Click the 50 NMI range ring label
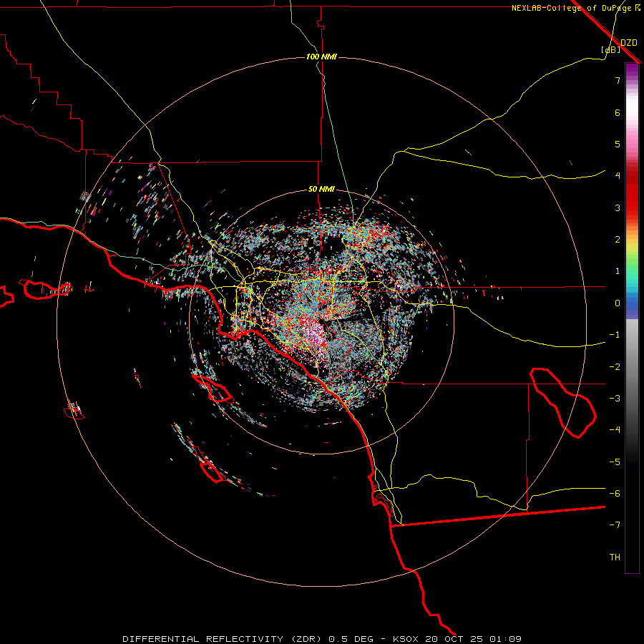This screenshot has width=644, height=644. pos(321,189)
